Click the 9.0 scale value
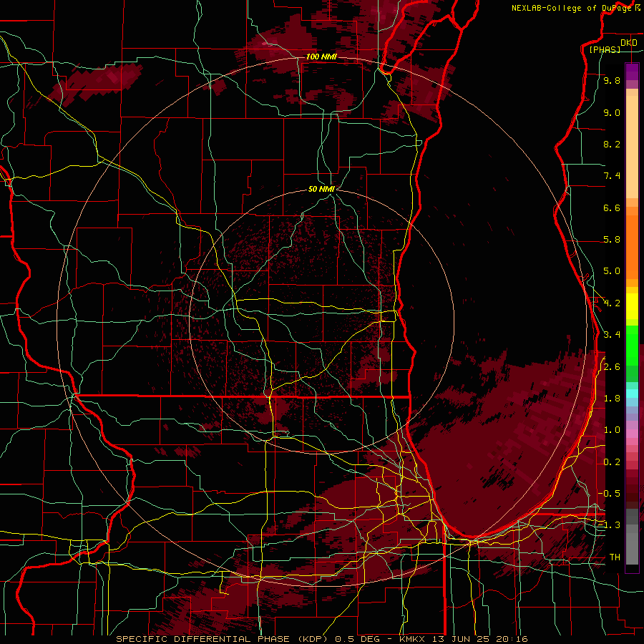The image size is (644, 644). (612, 112)
